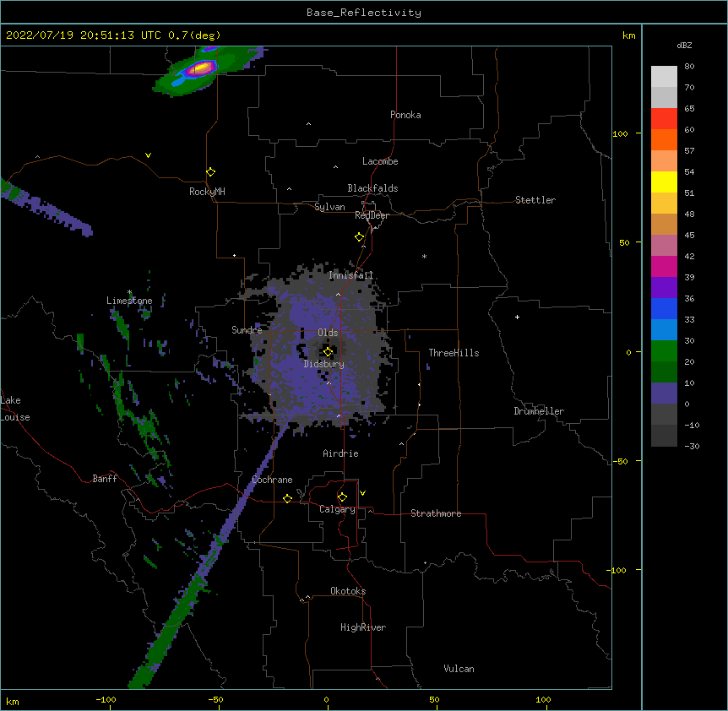Click the dBZ legend heading
The image size is (728, 711).
click(x=684, y=46)
